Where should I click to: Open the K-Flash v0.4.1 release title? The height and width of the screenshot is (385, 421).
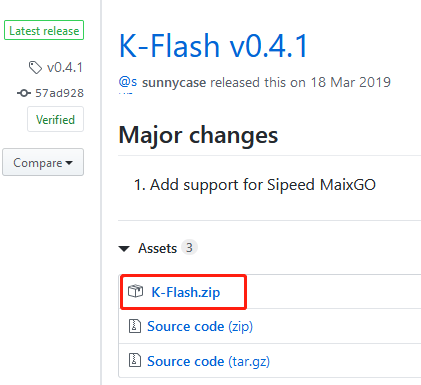pos(213,46)
